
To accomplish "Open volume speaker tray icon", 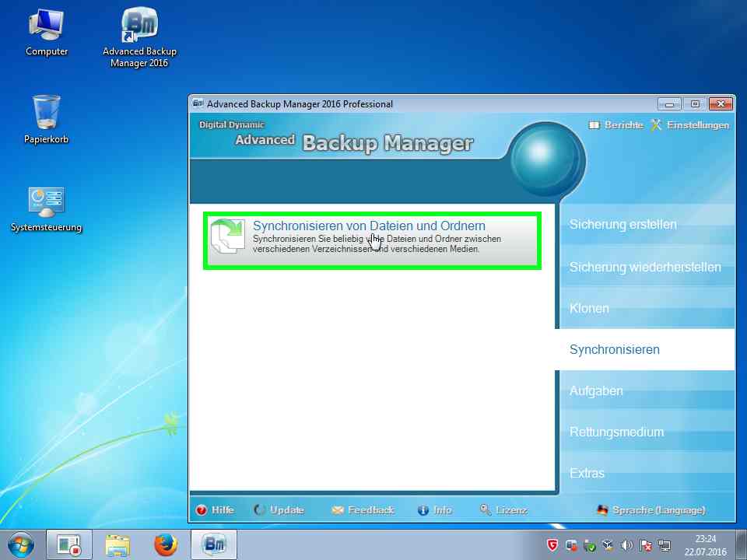I will 627,545.
